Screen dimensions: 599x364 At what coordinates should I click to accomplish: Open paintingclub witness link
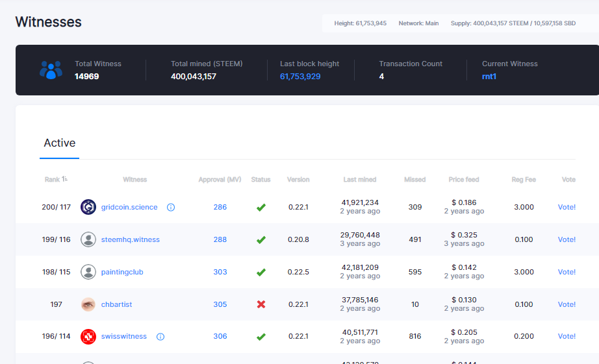click(122, 272)
